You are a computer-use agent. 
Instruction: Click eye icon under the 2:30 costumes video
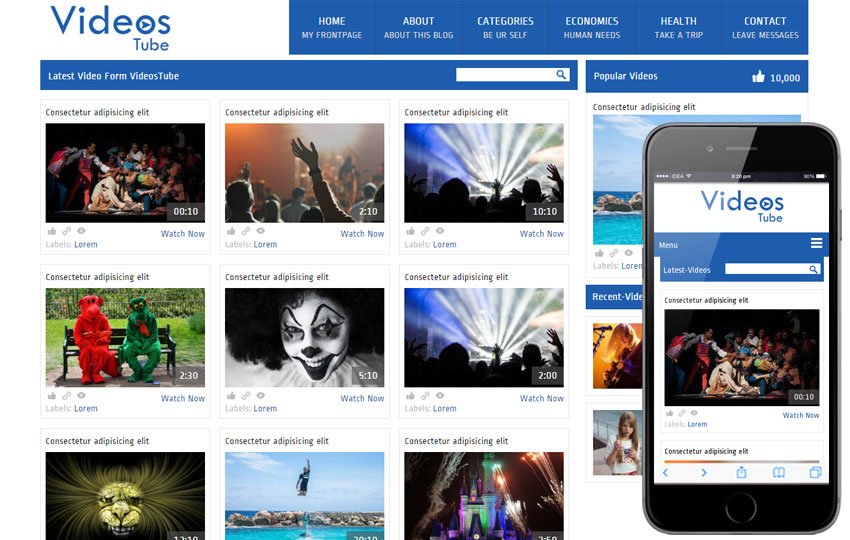tap(81, 396)
